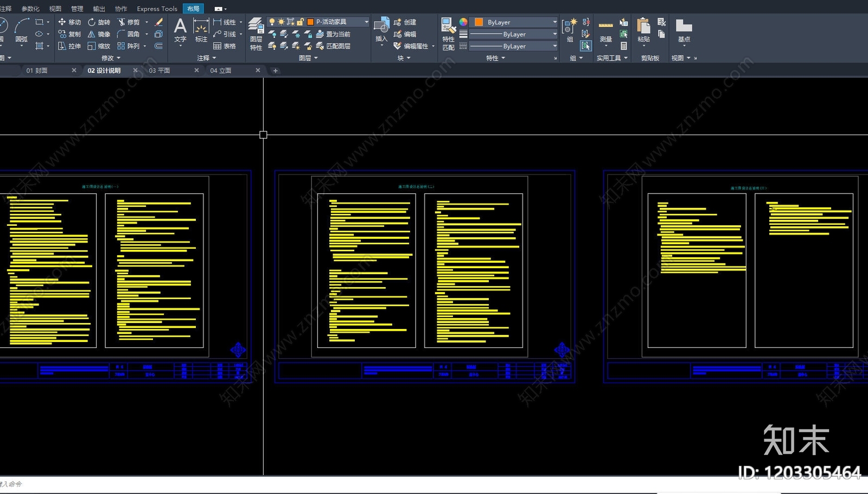Pick the Fillet (圆角) tool
Image resolution: width=868 pixels, height=494 pixels.
click(x=129, y=34)
